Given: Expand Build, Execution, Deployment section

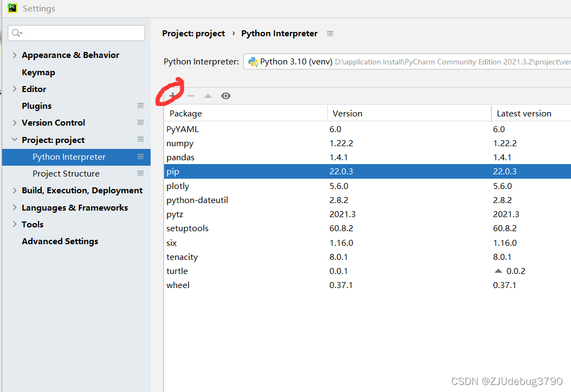Looking at the screenshot, I should tap(15, 191).
